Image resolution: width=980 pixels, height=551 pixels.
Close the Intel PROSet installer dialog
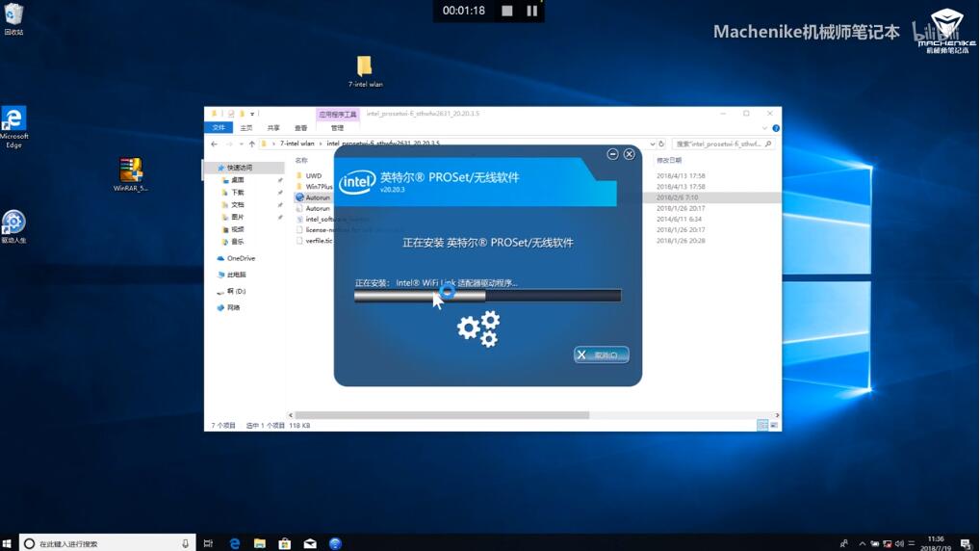(630, 154)
